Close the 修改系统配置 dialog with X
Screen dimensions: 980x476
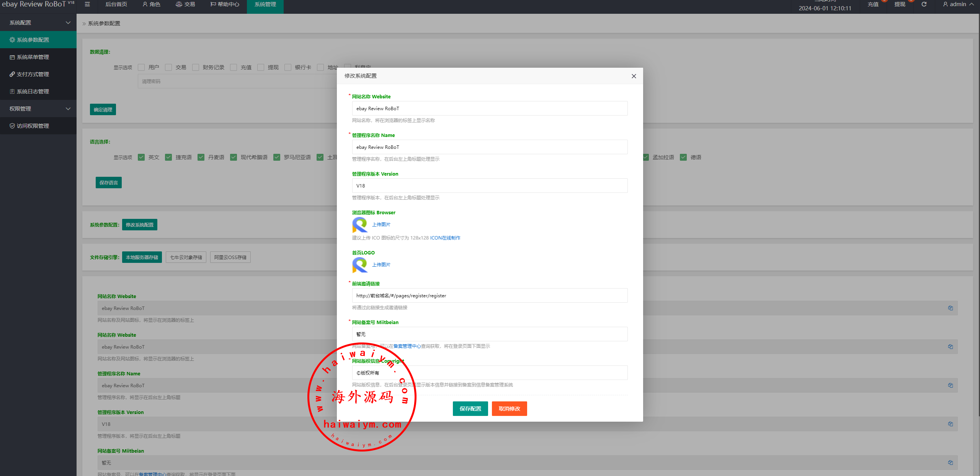click(634, 76)
